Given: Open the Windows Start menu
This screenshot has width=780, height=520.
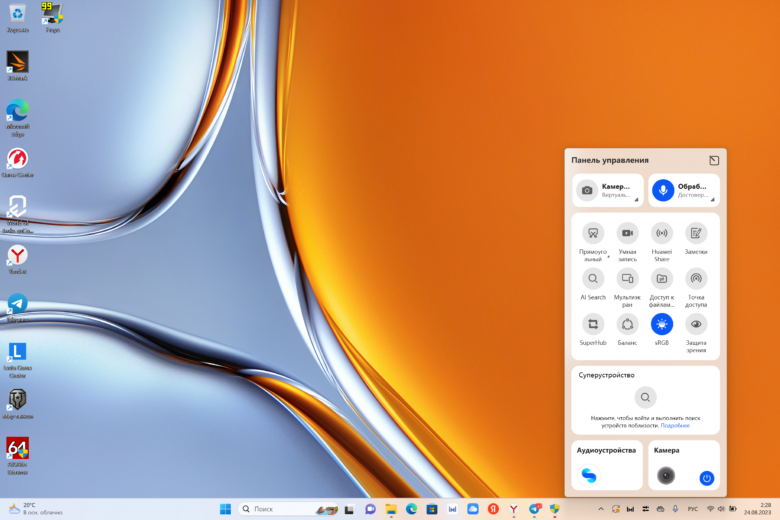Looking at the screenshot, I should point(225,509).
